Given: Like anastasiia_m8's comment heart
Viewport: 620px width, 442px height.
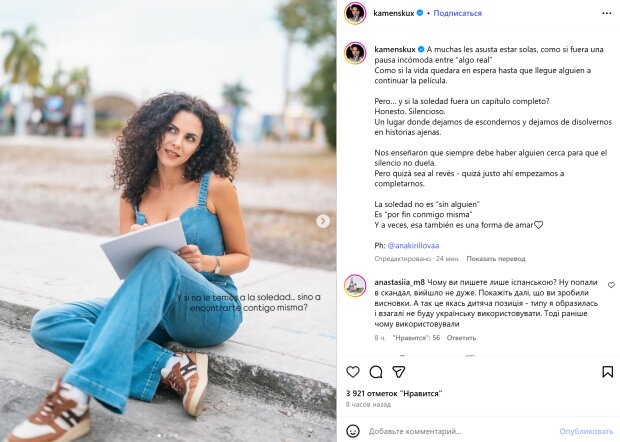Looking at the screenshot, I should (611, 285).
